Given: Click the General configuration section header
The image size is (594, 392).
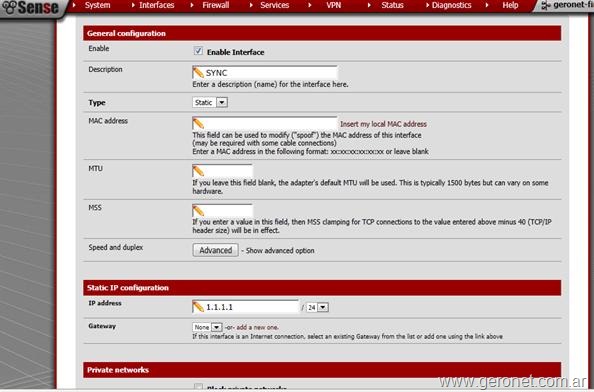Looking at the screenshot, I should 322,33.
